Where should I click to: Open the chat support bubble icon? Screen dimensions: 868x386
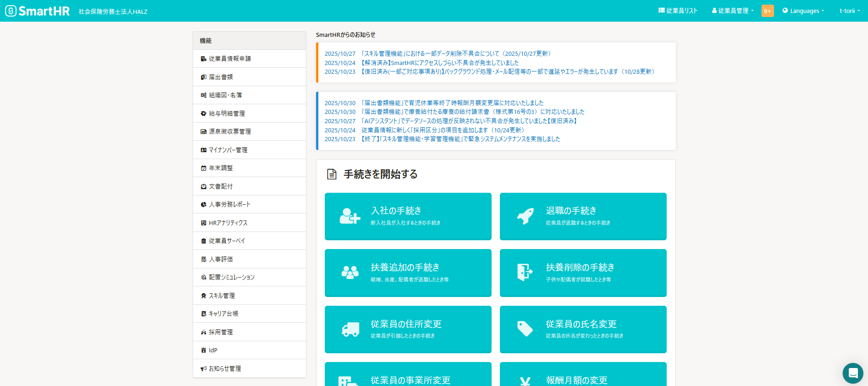[853, 373]
